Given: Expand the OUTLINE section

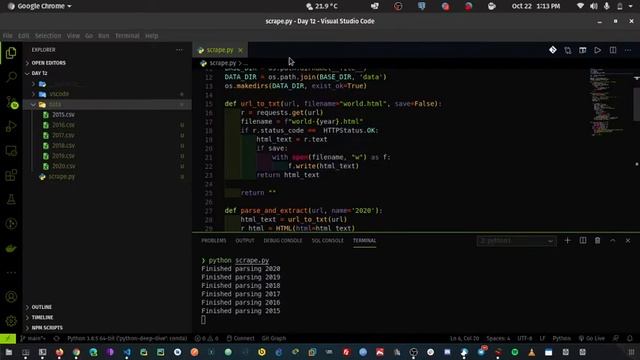Looking at the screenshot, I should tap(42, 307).
